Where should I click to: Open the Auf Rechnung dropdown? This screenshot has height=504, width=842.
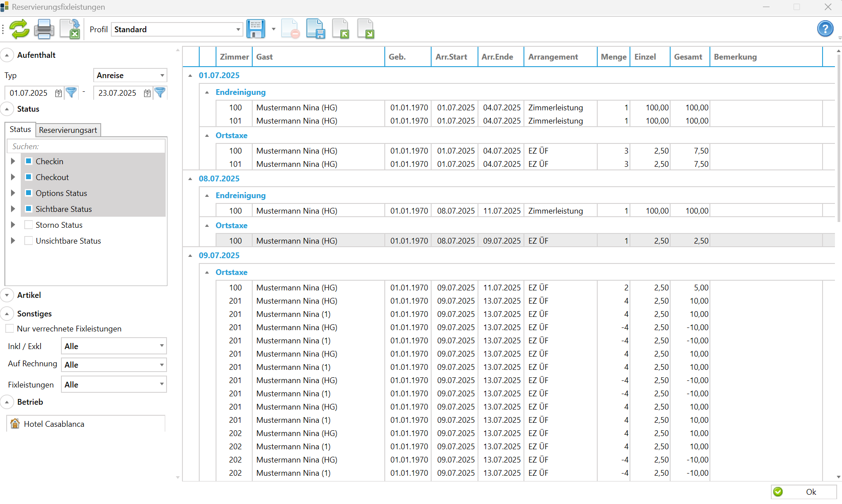pyautogui.click(x=162, y=365)
